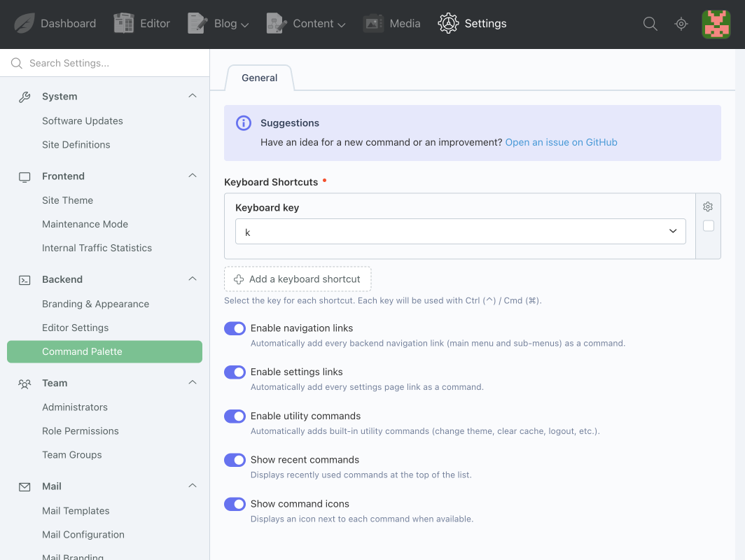
Task: Click the Blog document icon
Action: [197, 23]
